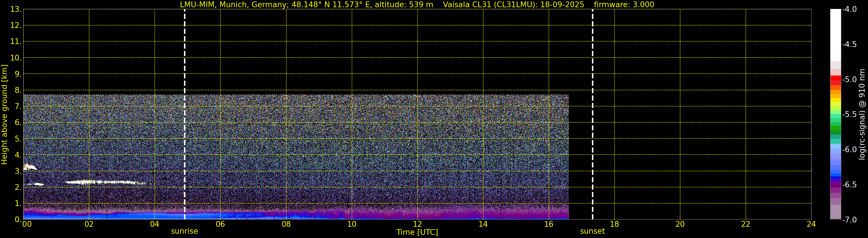Click the colorbar tick label '-5.5'
Image resolution: width=868 pixels, height=238 pixels.
(x=849, y=115)
